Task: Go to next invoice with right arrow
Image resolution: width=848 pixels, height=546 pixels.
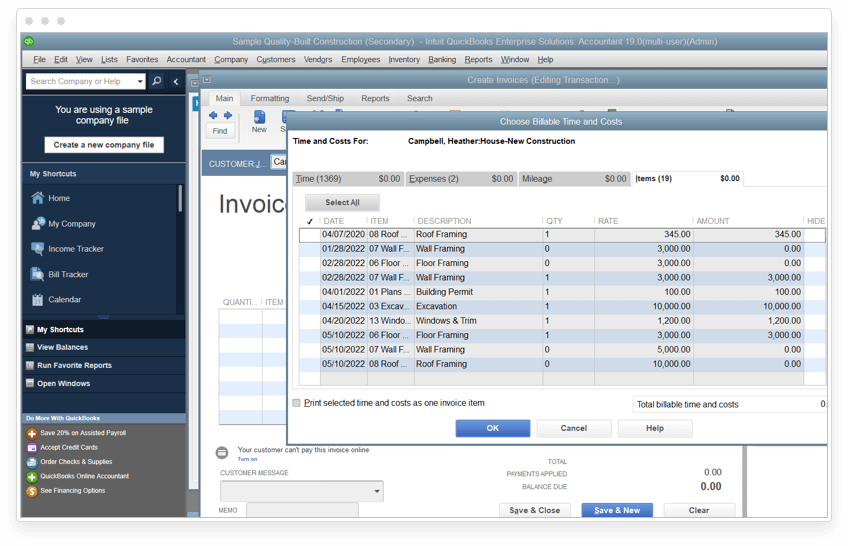Action: [228, 115]
